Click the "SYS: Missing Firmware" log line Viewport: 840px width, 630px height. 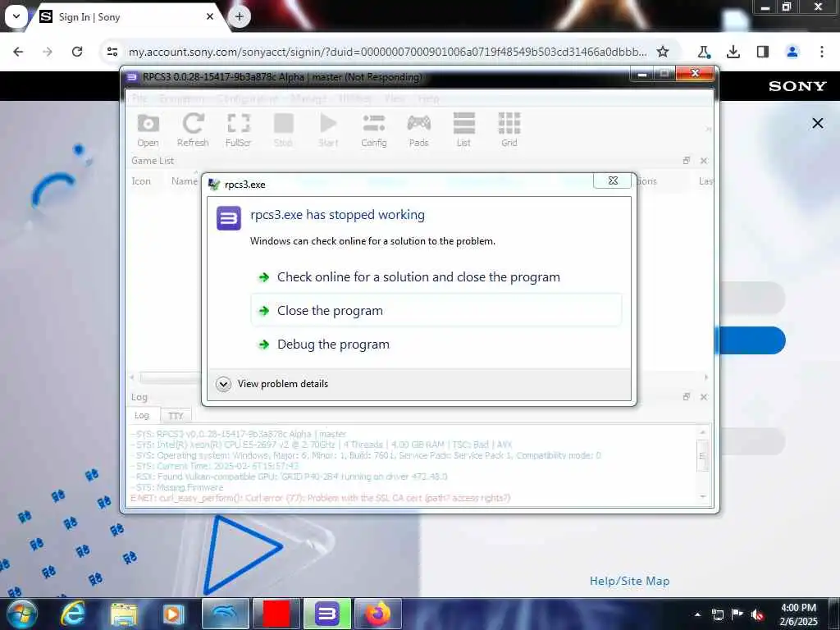click(177, 487)
